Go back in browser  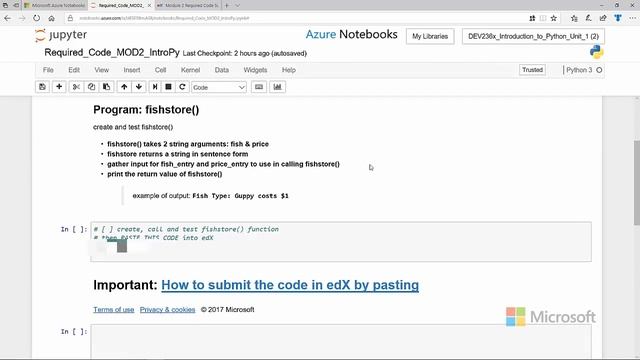(7, 18)
